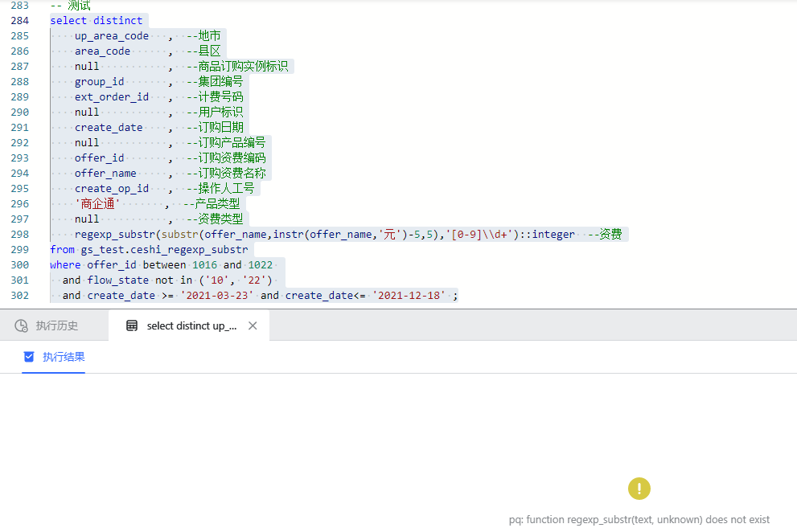Click the yellow warning exclamation icon
Screen dimensions: 797x532
pos(639,488)
